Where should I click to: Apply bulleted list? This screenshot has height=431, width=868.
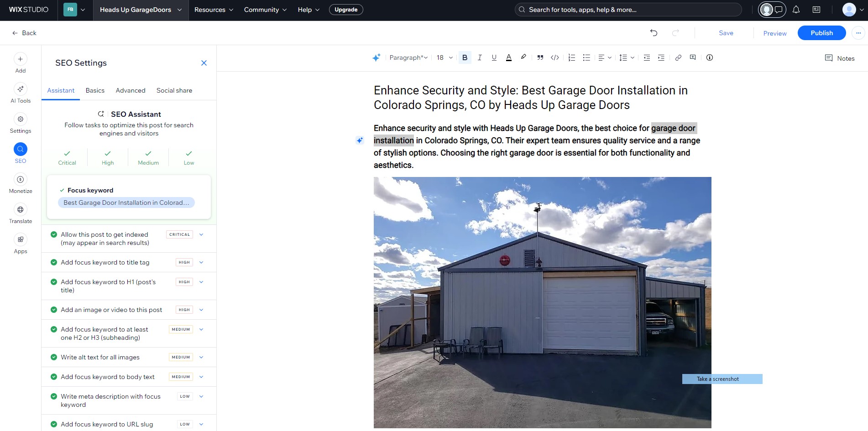point(587,58)
